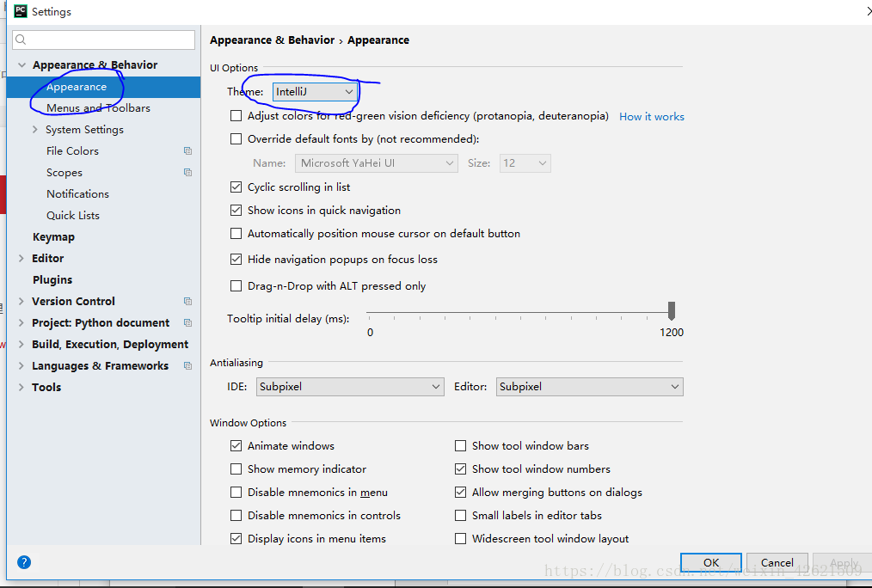
Task: Toggle Allow merging buttons on dialogs
Action: pyautogui.click(x=460, y=493)
